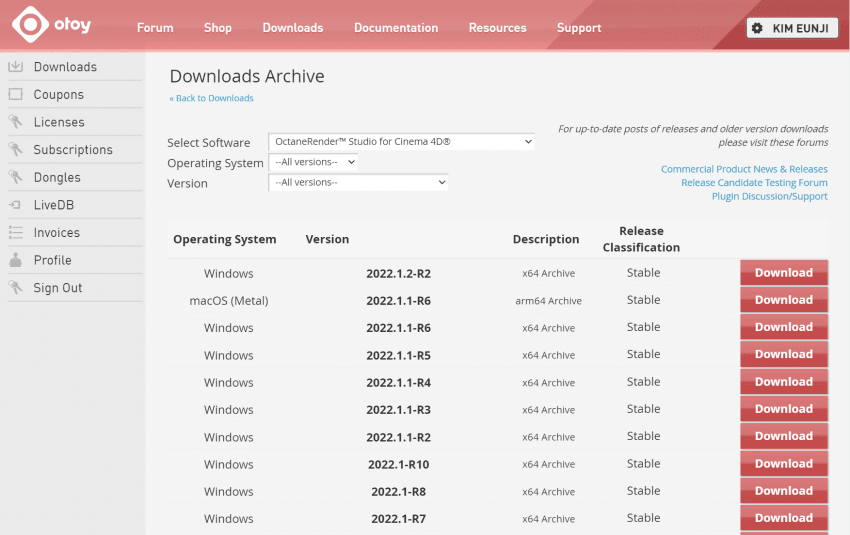The image size is (850, 535).
Task: Click the Operating System column header
Action: click(x=224, y=239)
